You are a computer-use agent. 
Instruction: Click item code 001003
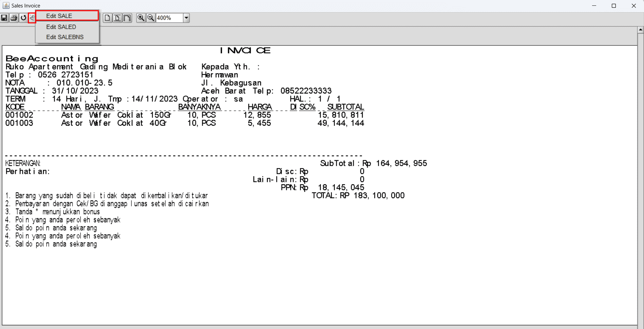[19, 123]
